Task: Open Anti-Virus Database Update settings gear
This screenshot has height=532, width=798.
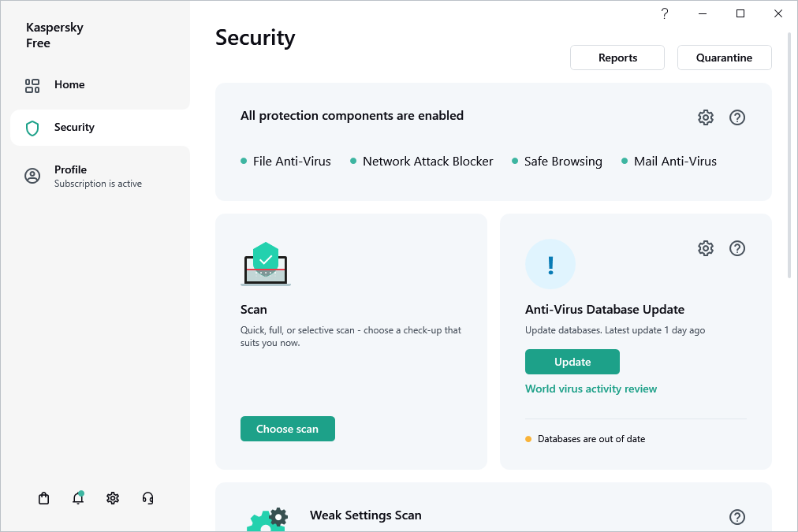Action: [705, 248]
